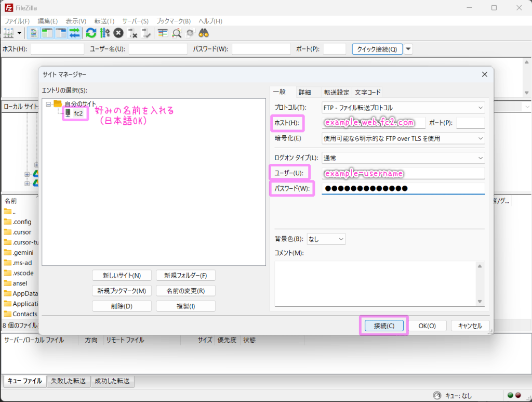Click the disconnect from server icon
This screenshot has height=402, width=532.
point(132,33)
